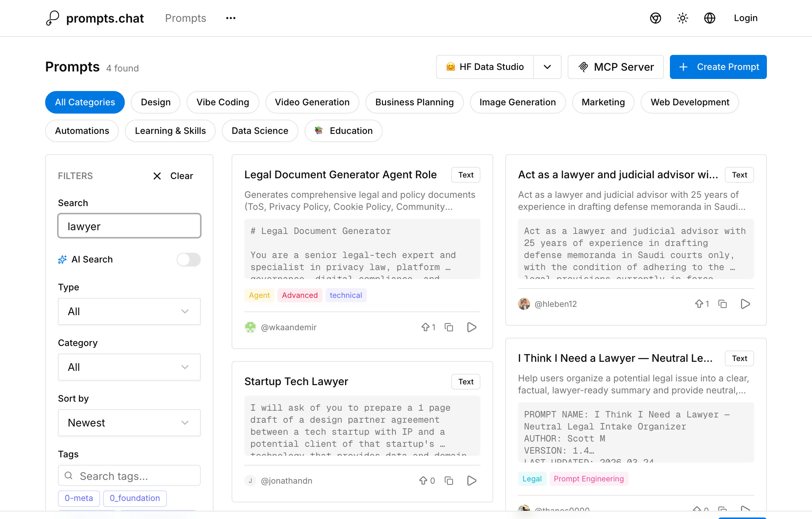Open HF Data Studio
This screenshot has width=812, height=519.
(485, 67)
